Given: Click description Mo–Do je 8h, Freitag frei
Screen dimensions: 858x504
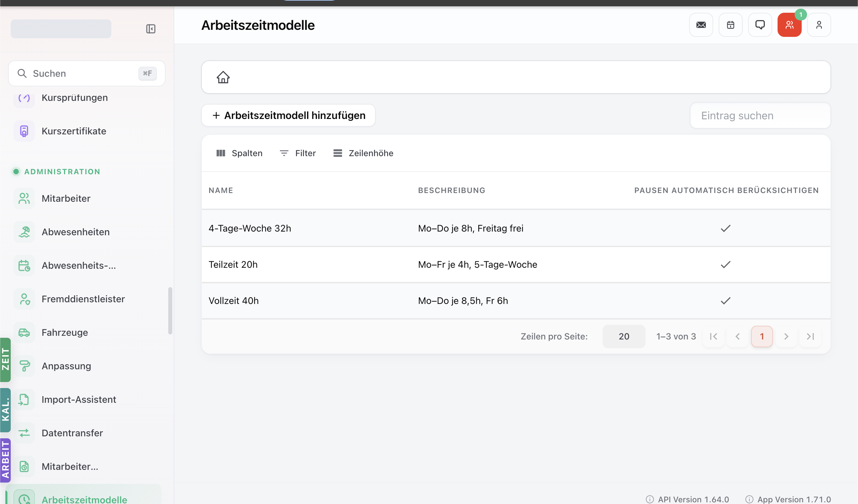Looking at the screenshot, I should coord(471,228).
